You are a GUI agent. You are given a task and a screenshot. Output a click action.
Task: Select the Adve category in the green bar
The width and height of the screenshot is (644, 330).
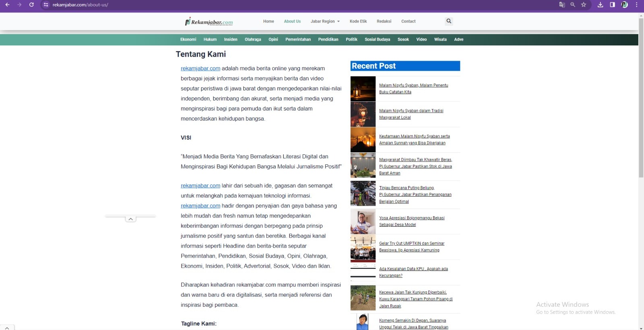[458, 39]
